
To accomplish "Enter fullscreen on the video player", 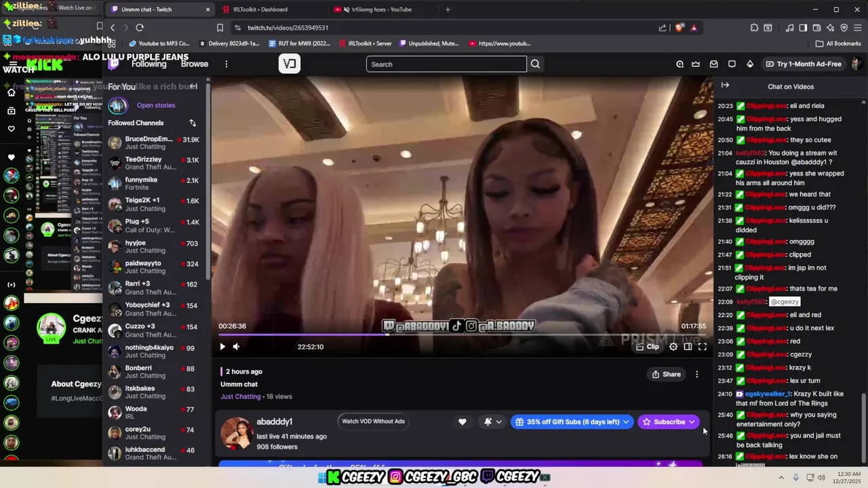I will [703, 346].
